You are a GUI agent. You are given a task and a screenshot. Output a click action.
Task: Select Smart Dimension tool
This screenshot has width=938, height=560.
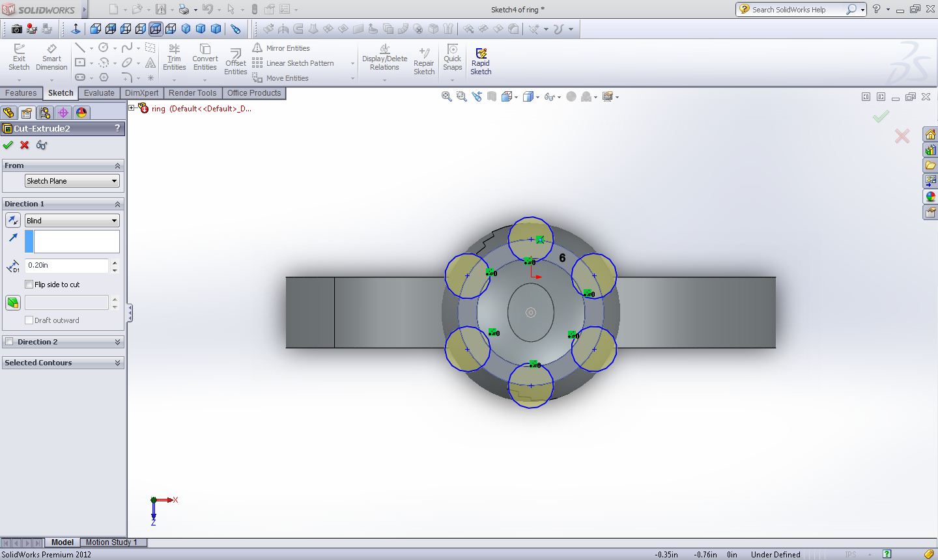(51, 57)
